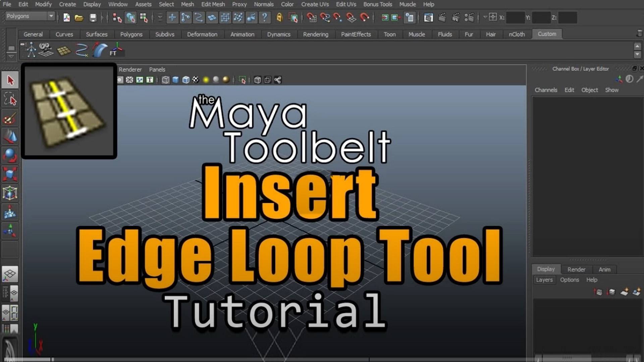Select the Lasso Select Tool
The width and height of the screenshot is (644, 362).
tap(10, 100)
